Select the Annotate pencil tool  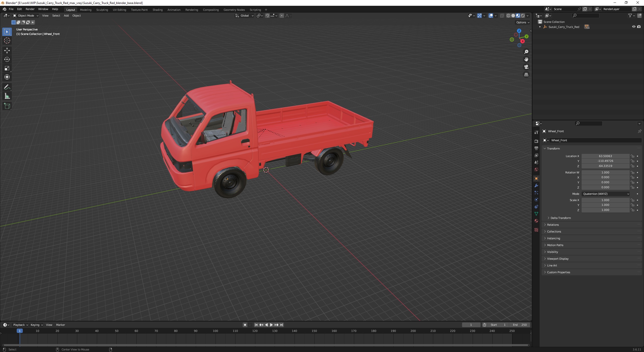(x=7, y=87)
